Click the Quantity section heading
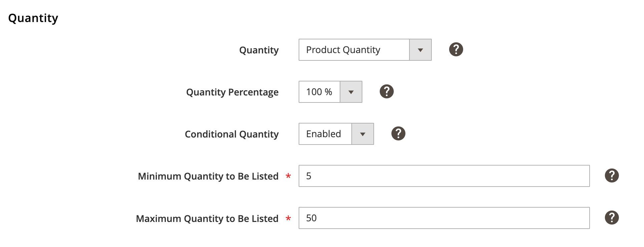The width and height of the screenshot is (644, 247). point(33,18)
